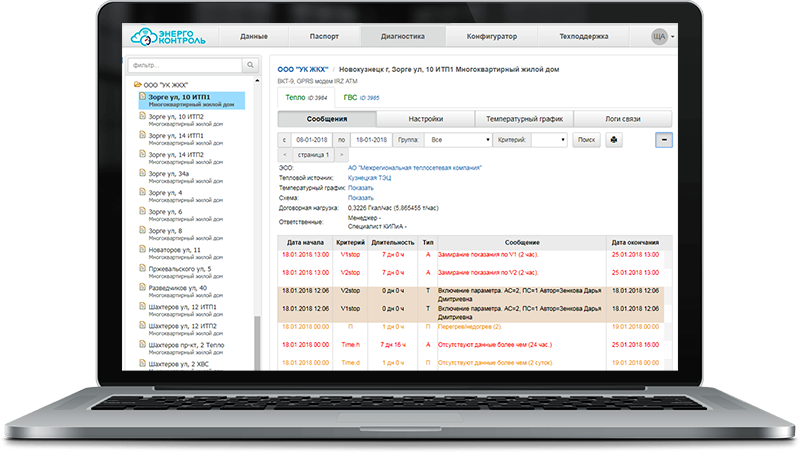The image size is (800, 454).
Task: Open the Настройки tab
Action: (426, 119)
